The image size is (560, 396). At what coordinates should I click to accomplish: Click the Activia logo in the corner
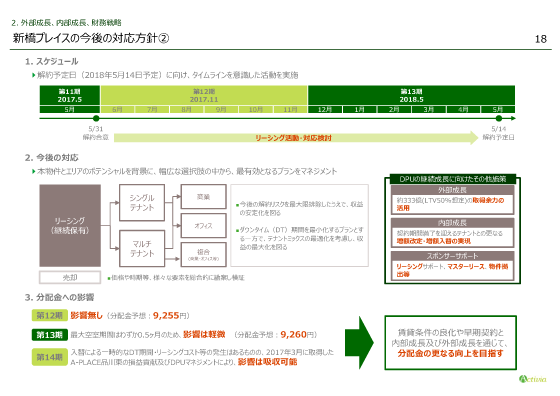[532, 379]
